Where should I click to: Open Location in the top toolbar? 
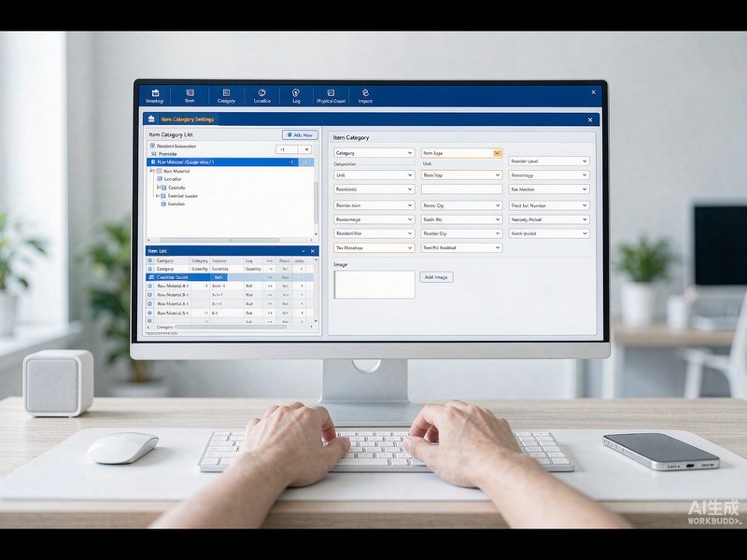(262, 96)
